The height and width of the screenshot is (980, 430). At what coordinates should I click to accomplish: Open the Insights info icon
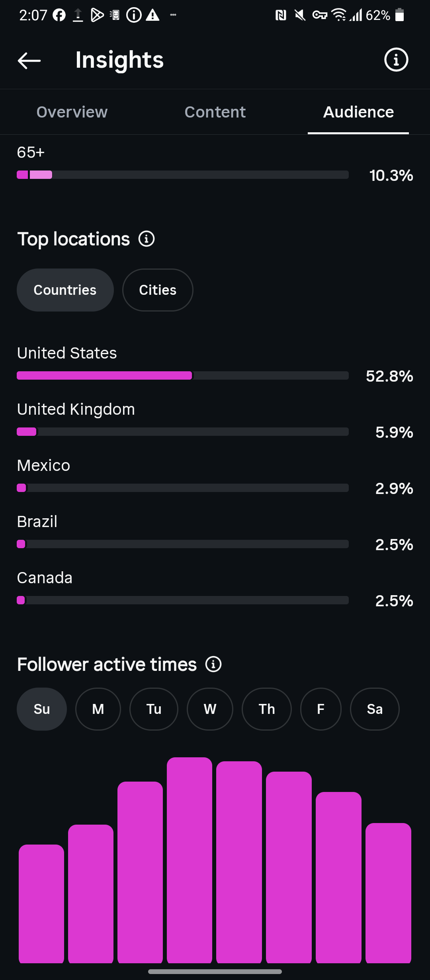click(x=396, y=60)
